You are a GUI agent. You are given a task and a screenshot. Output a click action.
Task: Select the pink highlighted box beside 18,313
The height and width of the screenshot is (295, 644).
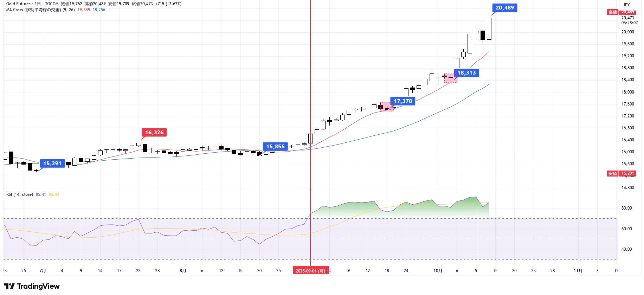coord(450,78)
